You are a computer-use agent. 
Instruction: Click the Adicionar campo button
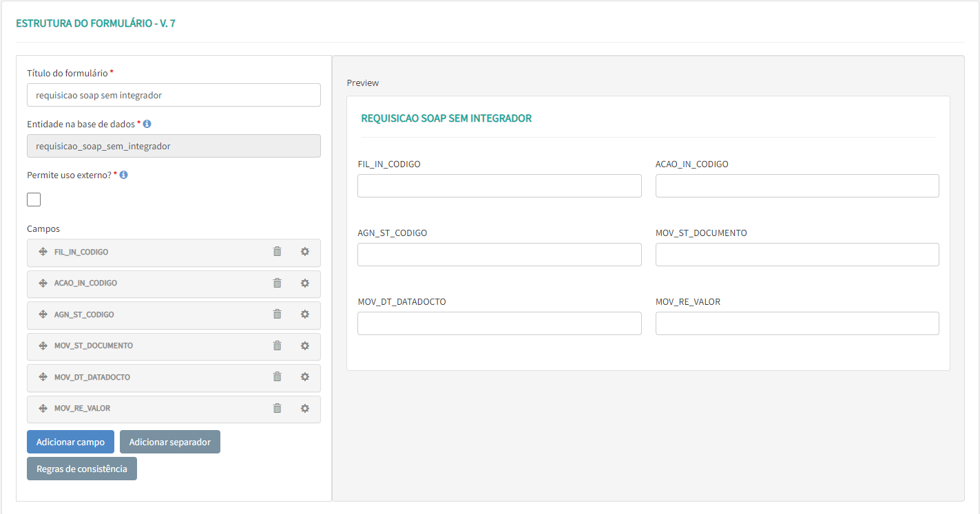point(70,442)
